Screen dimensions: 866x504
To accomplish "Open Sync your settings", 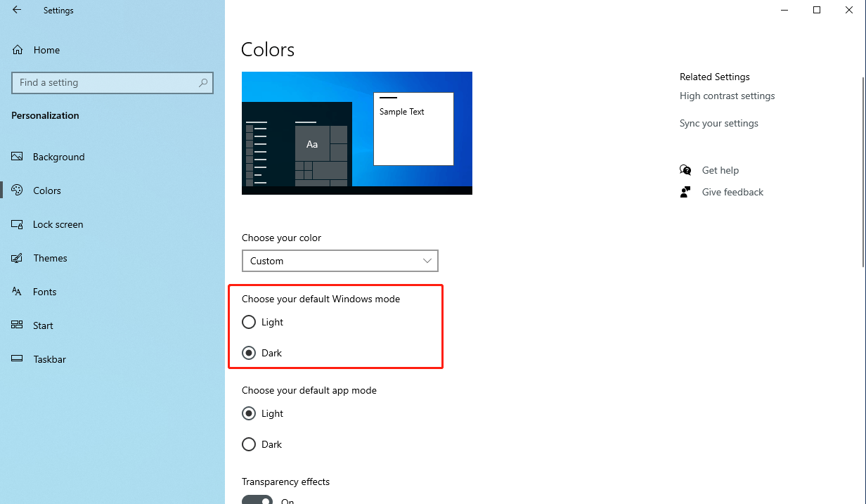I will [718, 123].
